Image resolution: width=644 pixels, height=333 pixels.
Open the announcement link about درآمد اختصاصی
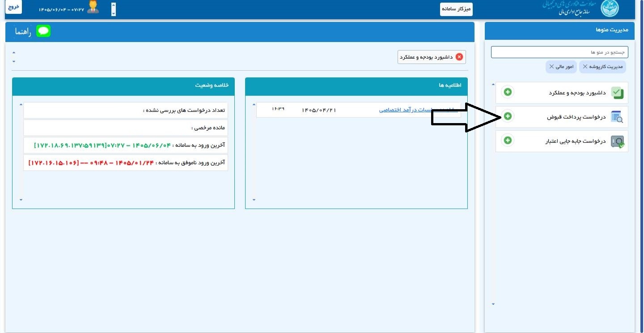[x=419, y=110]
